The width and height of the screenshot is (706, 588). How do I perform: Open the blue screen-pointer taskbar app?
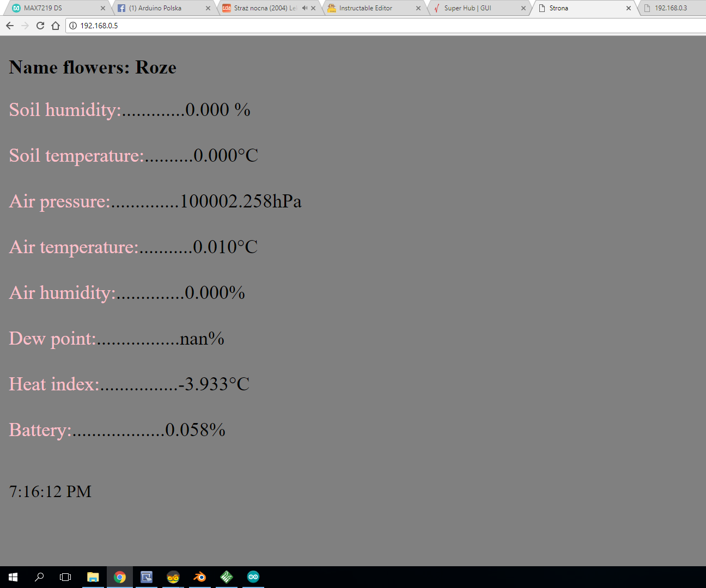tap(147, 577)
